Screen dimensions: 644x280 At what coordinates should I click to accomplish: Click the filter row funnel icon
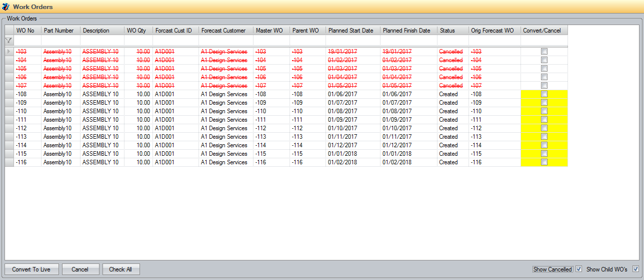[x=8, y=40]
